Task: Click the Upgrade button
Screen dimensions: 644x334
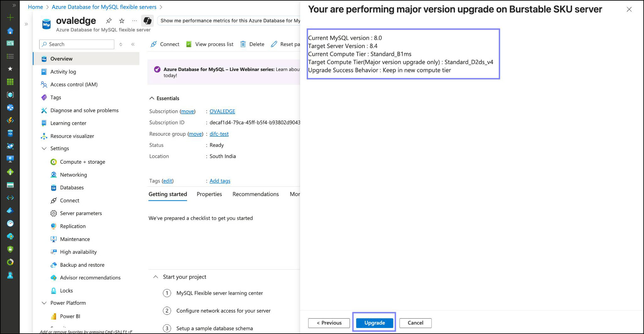Action: click(374, 323)
